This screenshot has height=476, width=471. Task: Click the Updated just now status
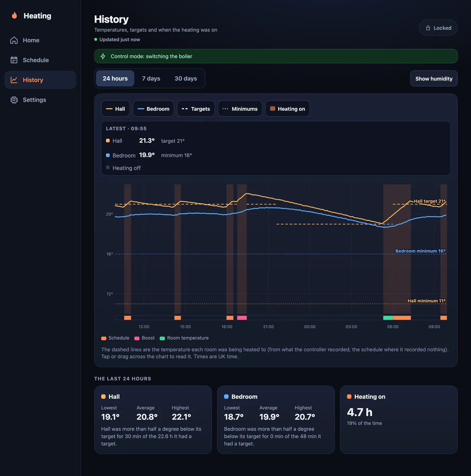(x=117, y=39)
